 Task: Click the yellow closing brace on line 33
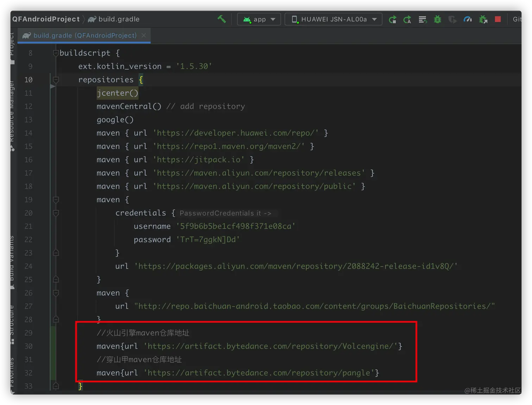coord(80,386)
